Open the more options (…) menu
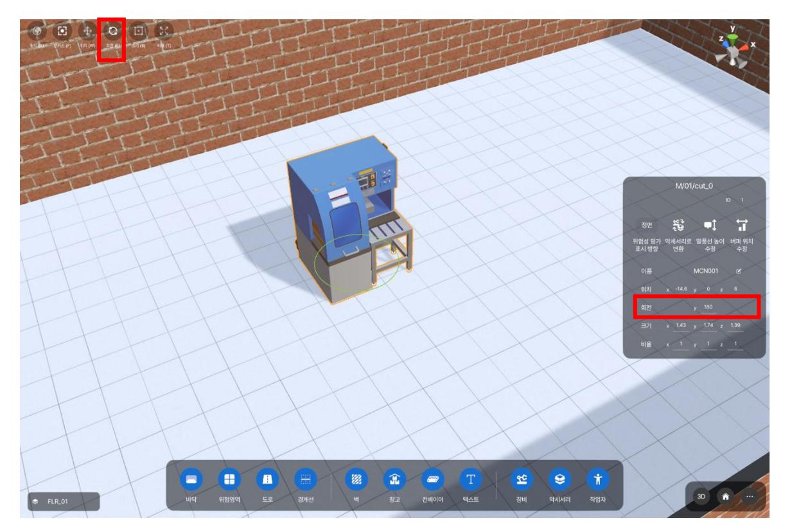The height and width of the screenshot is (532, 792). pos(749,497)
